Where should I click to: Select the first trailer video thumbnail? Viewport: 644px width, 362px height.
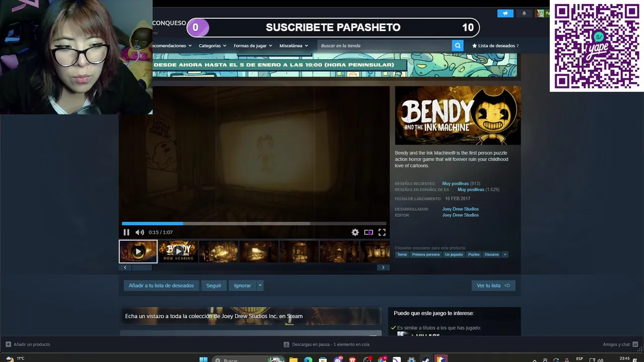[138, 251]
